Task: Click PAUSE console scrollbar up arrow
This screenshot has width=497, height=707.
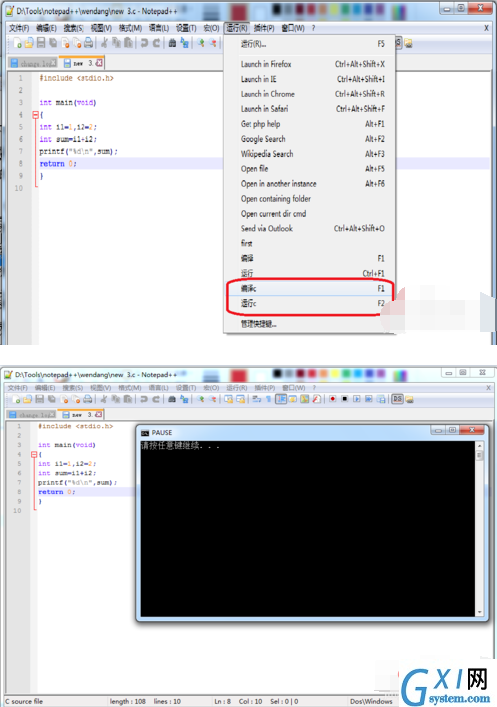Action: (x=479, y=445)
